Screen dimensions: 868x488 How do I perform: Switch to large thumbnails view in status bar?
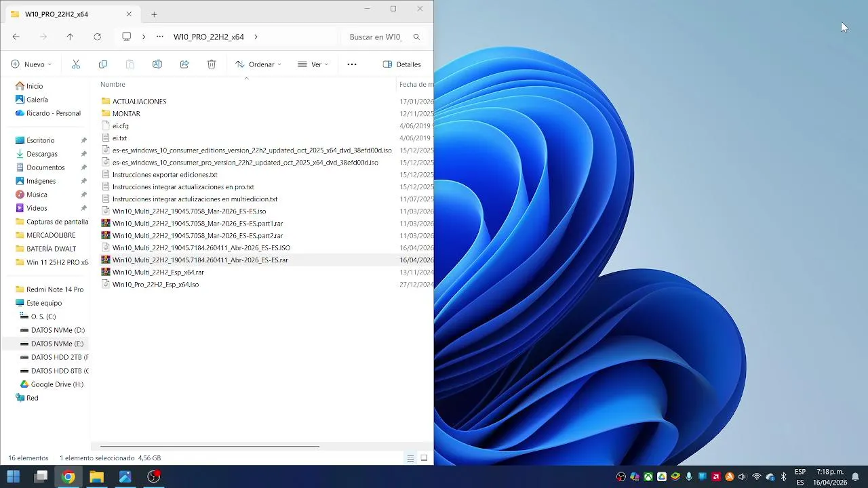click(424, 458)
